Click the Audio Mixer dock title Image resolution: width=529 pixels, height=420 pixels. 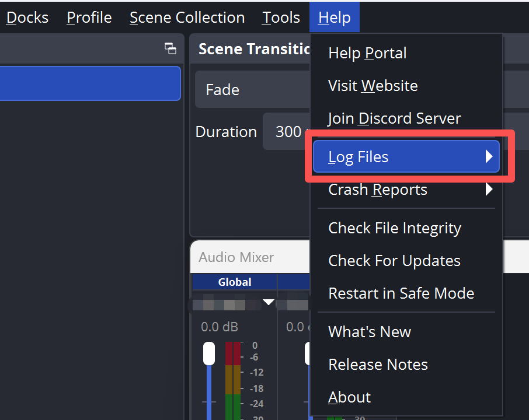[236, 257]
